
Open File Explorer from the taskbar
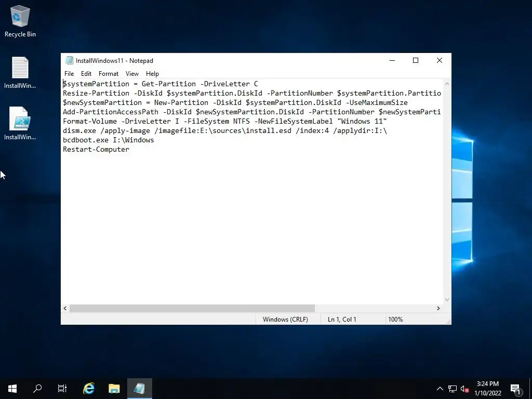[114, 389]
